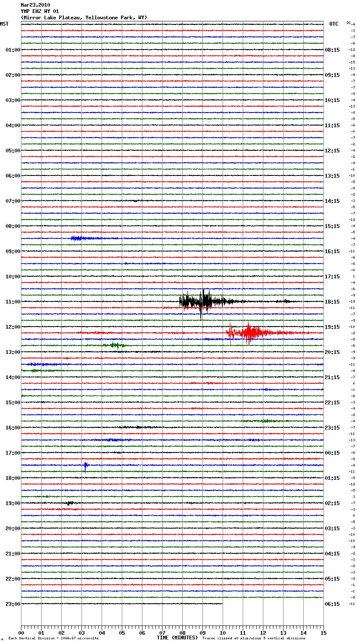357x644 pixels.
Task: Click the MST column header
Action: click(x=4, y=24)
